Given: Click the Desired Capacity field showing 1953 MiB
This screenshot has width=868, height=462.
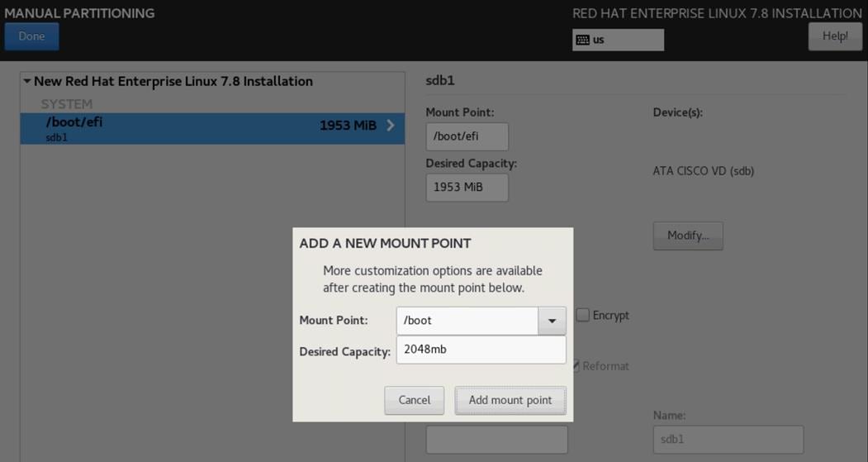Looking at the screenshot, I should click(x=467, y=188).
